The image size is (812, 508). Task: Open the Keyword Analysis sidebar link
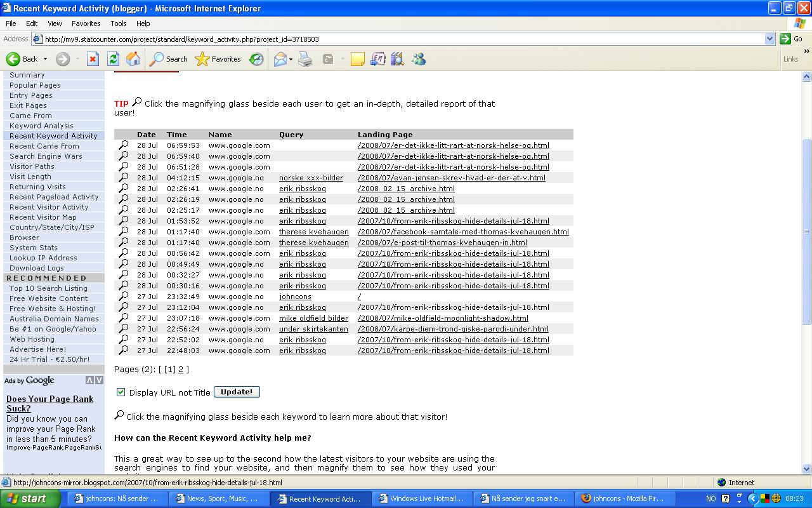(41, 126)
